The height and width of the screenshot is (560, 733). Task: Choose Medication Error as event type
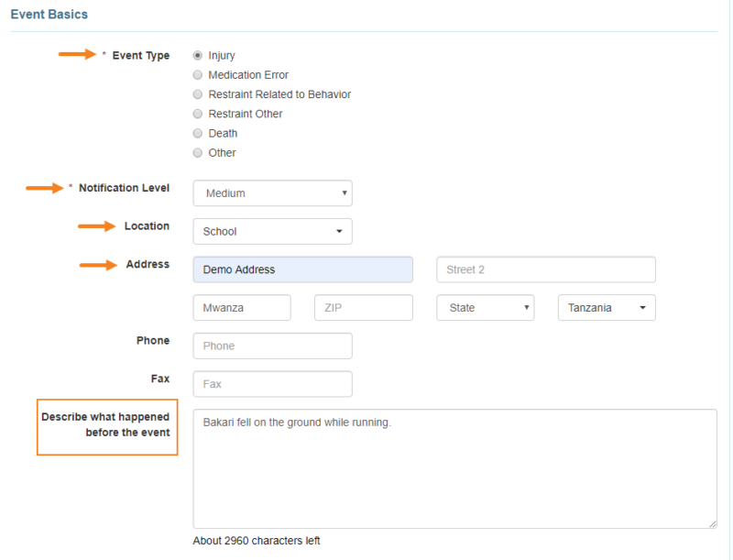197,74
